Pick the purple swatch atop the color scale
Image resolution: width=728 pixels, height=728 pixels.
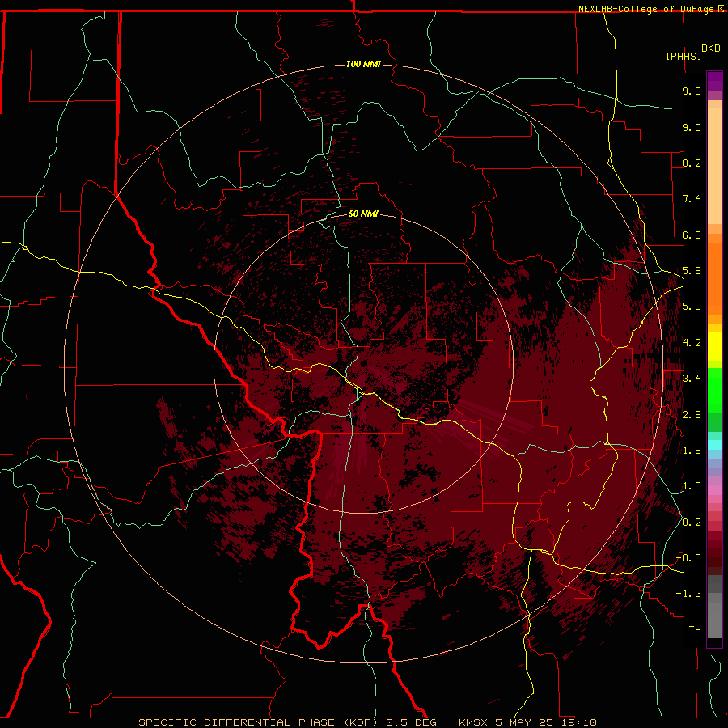click(714, 81)
